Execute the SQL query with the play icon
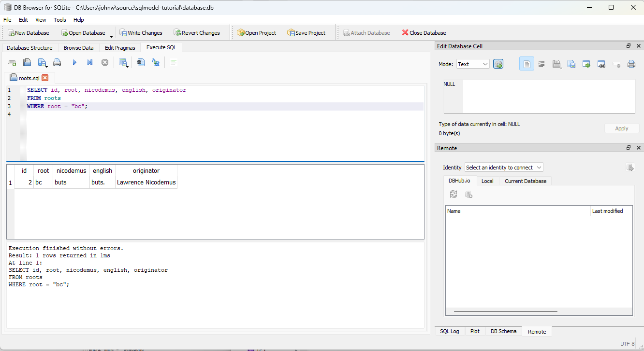 point(74,62)
